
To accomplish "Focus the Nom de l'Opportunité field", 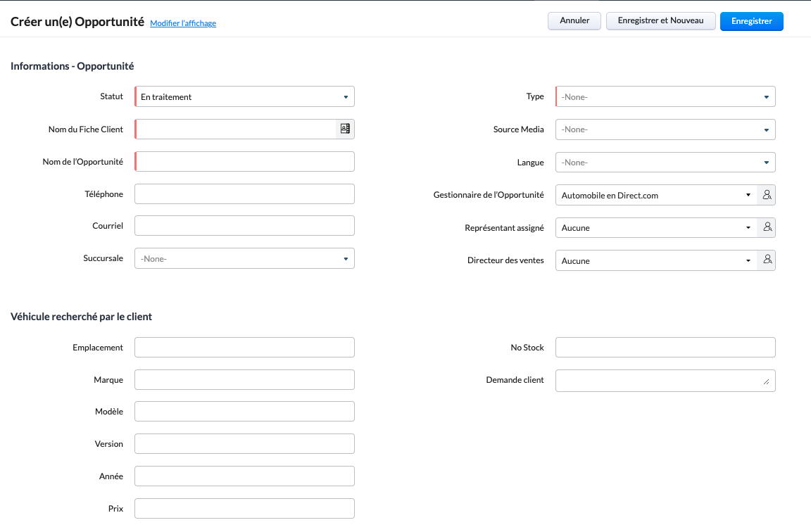I will (x=245, y=162).
